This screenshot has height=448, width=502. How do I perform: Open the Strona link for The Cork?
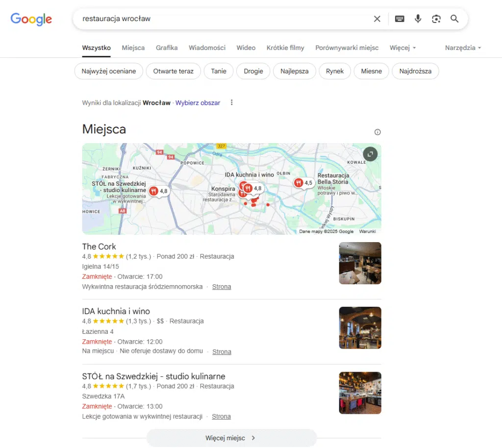tap(221, 286)
